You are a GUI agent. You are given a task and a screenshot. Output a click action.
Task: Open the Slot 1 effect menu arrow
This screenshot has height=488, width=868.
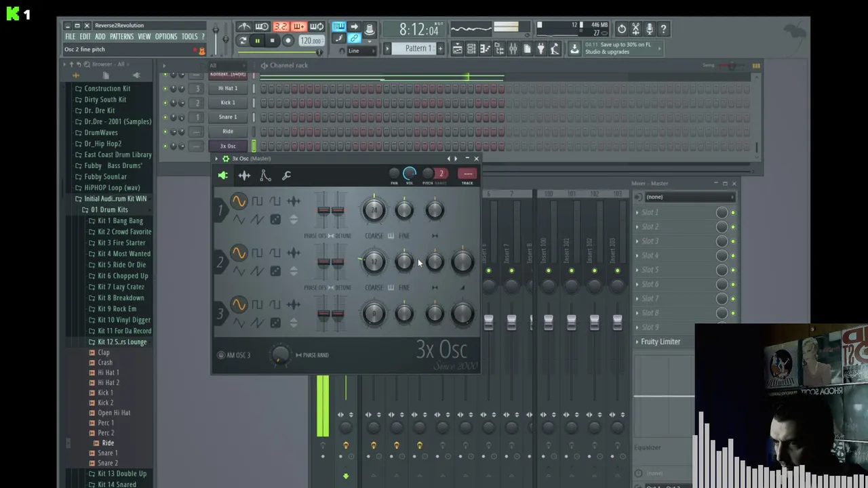click(637, 213)
